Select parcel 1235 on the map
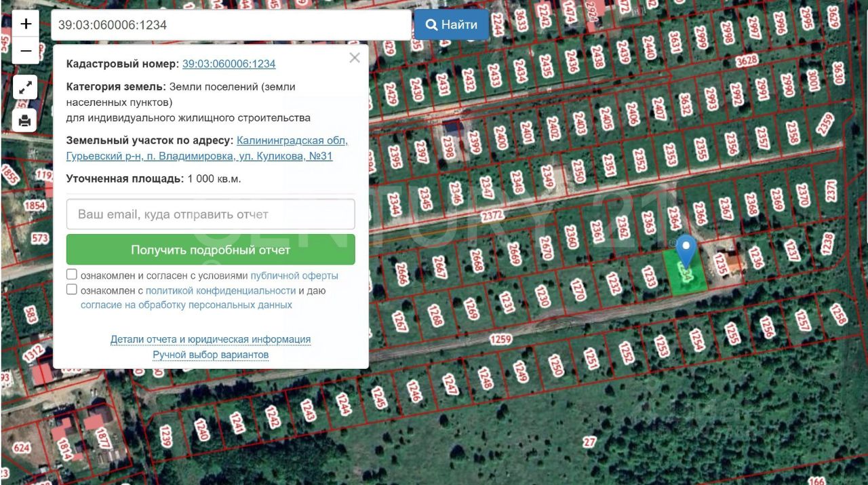Viewport: 868px width, 485px height. pyautogui.click(x=720, y=265)
